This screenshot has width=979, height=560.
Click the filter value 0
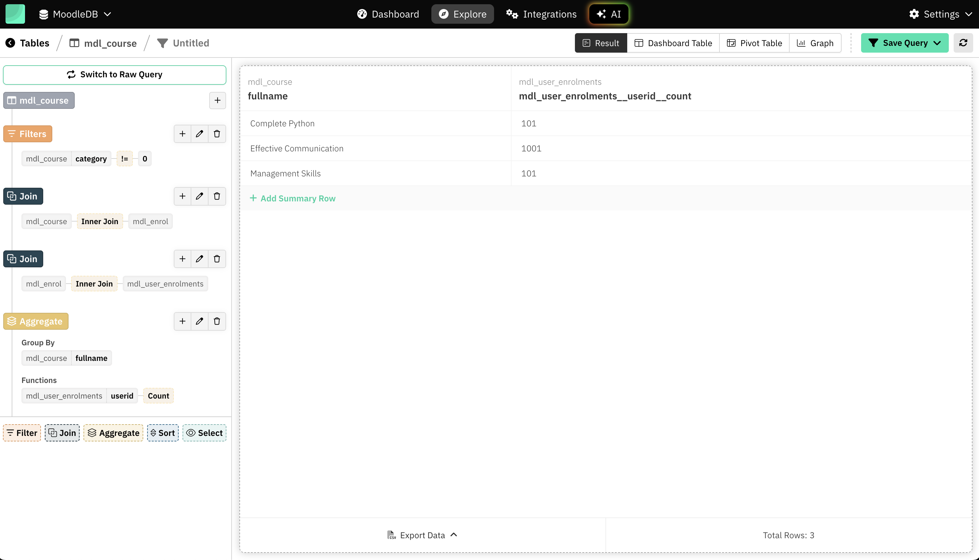point(145,159)
